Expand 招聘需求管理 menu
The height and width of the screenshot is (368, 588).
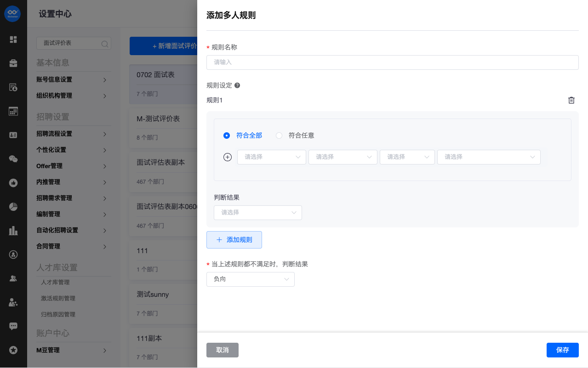coord(74,198)
